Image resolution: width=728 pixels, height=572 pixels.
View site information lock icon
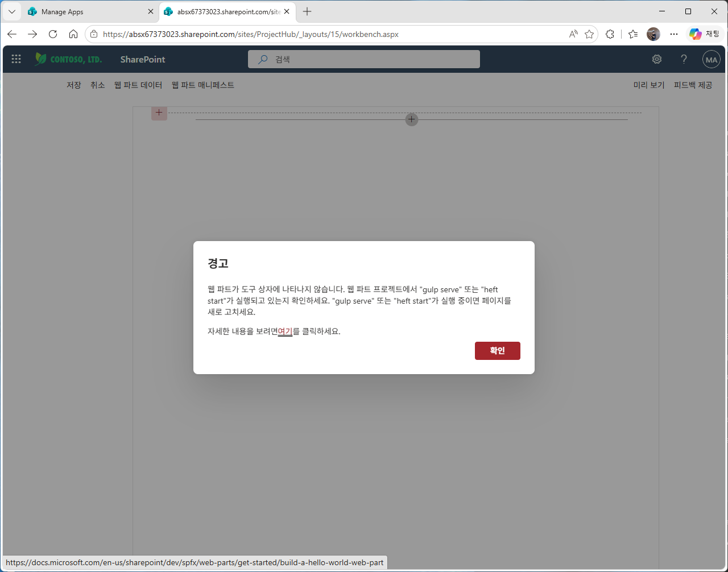click(94, 34)
